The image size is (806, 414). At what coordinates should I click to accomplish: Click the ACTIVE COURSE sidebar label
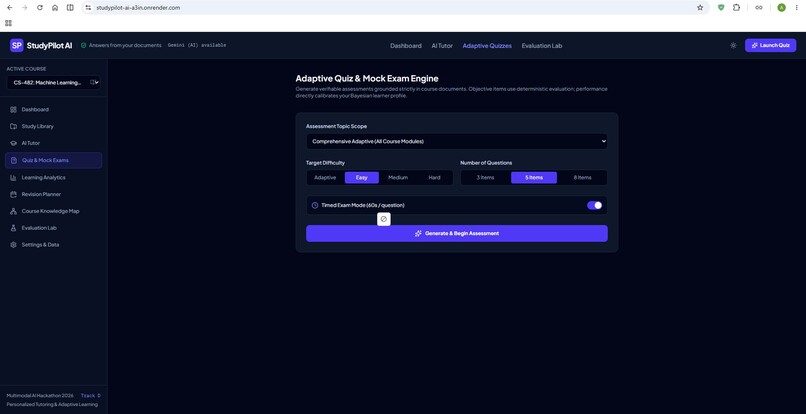click(x=26, y=69)
